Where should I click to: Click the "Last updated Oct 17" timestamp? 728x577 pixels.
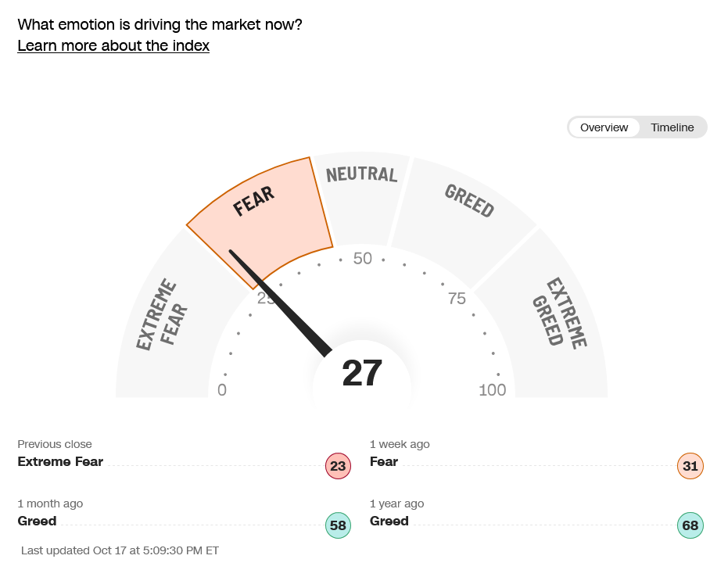120,550
